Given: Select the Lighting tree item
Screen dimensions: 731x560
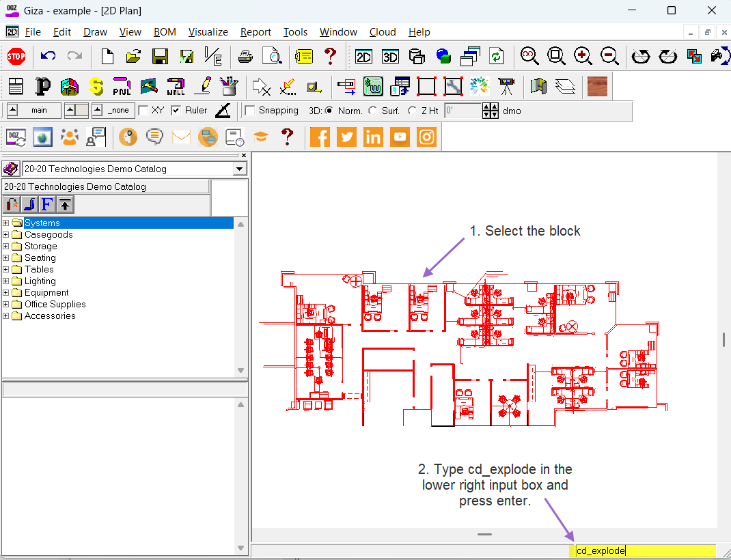Looking at the screenshot, I should tap(40, 281).
